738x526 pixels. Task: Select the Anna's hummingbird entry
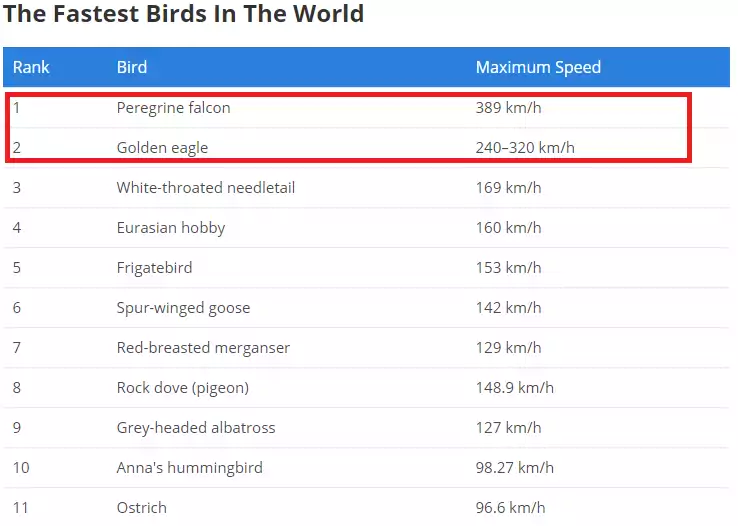pos(190,468)
